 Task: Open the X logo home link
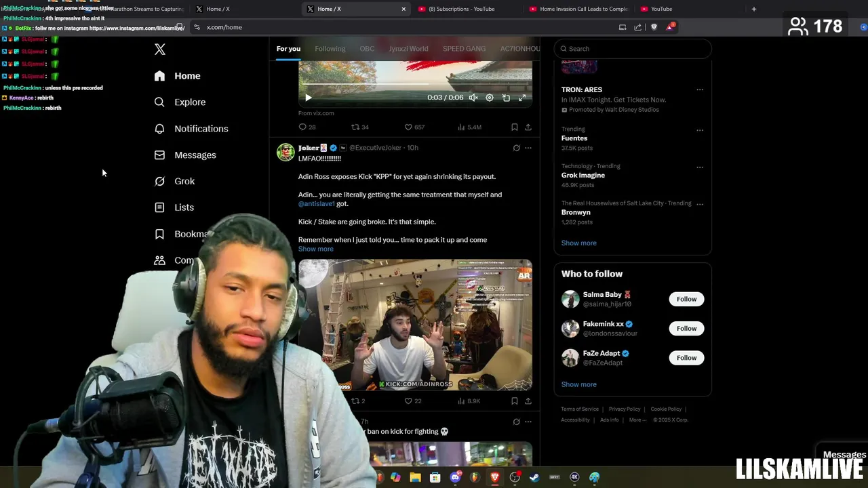pyautogui.click(x=160, y=49)
